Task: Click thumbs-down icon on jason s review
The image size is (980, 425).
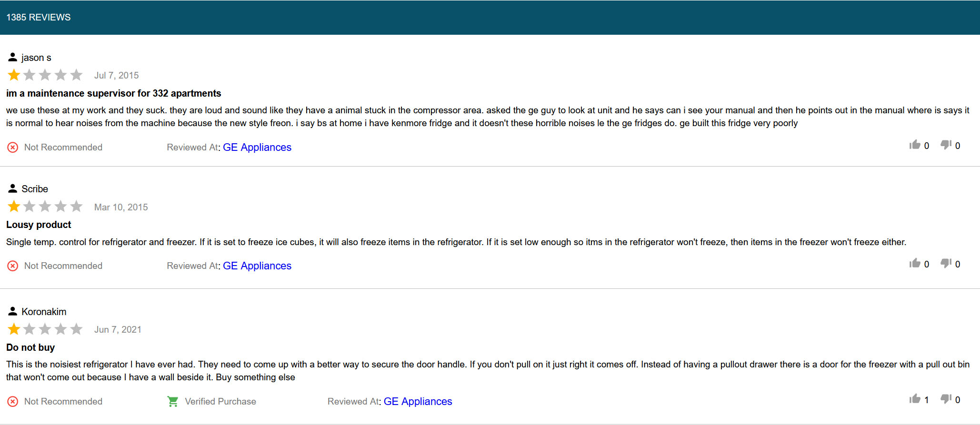Action: [x=946, y=145]
